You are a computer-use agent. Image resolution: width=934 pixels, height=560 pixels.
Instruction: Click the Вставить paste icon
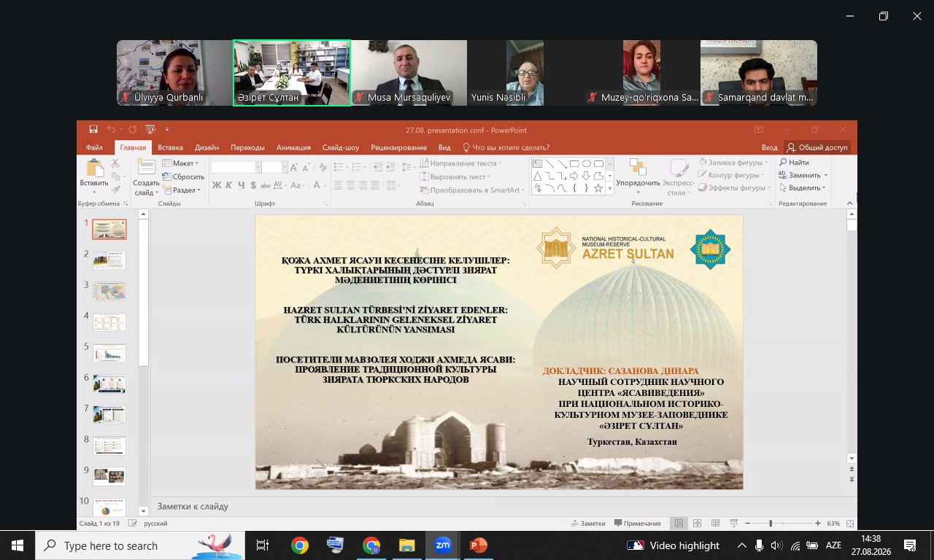pos(94,176)
